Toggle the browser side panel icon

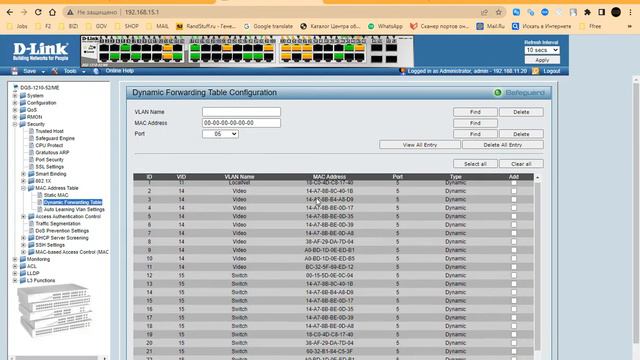pos(601,12)
